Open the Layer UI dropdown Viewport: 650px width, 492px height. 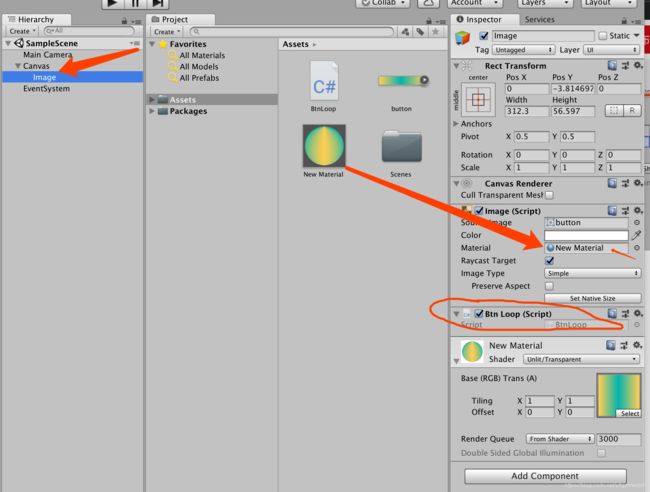[x=611, y=50]
